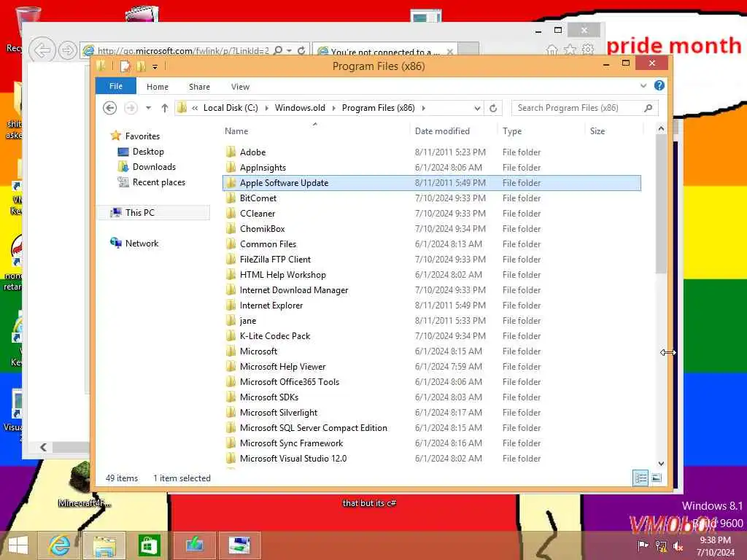Open the Windows Start button
The width and height of the screenshot is (747, 560).
[x=18, y=545]
